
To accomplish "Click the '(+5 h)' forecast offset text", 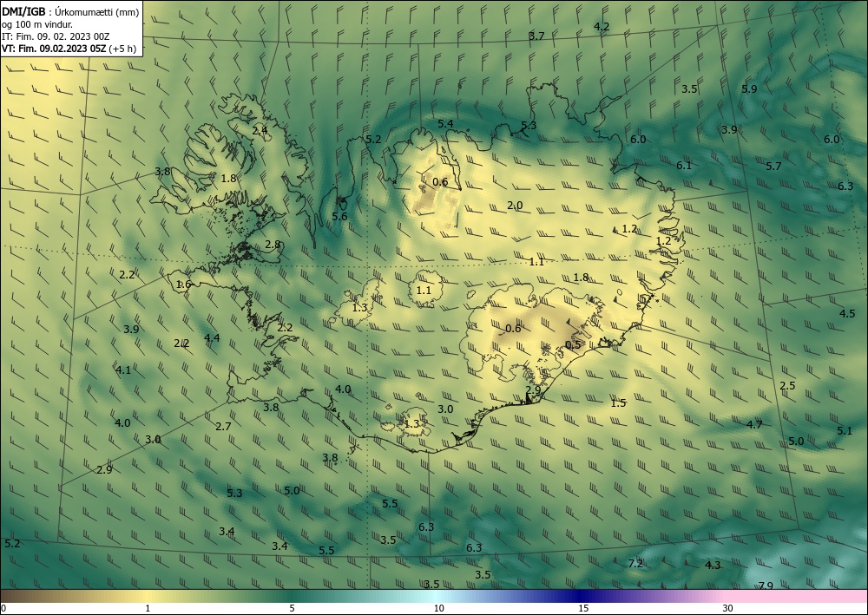I will [x=122, y=48].
